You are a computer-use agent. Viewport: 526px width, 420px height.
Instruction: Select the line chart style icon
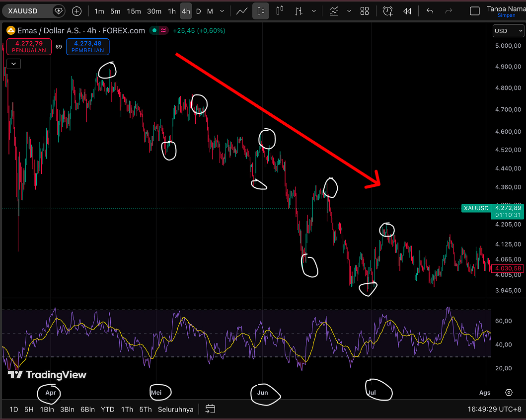point(241,11)
